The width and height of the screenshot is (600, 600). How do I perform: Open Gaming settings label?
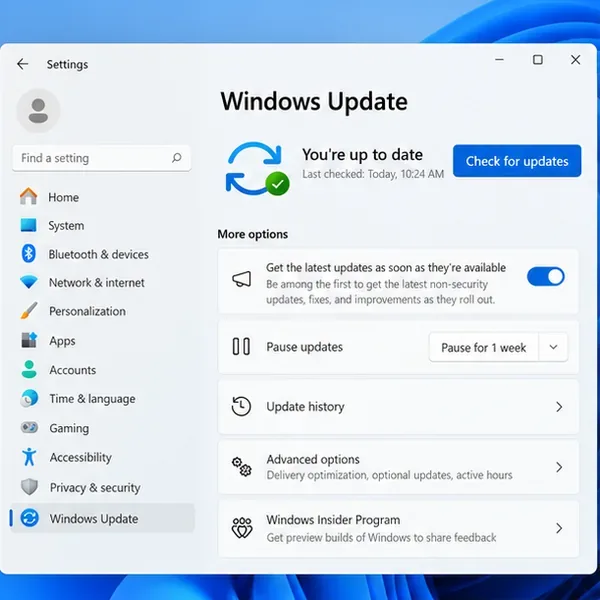click(x=69, y=428)
